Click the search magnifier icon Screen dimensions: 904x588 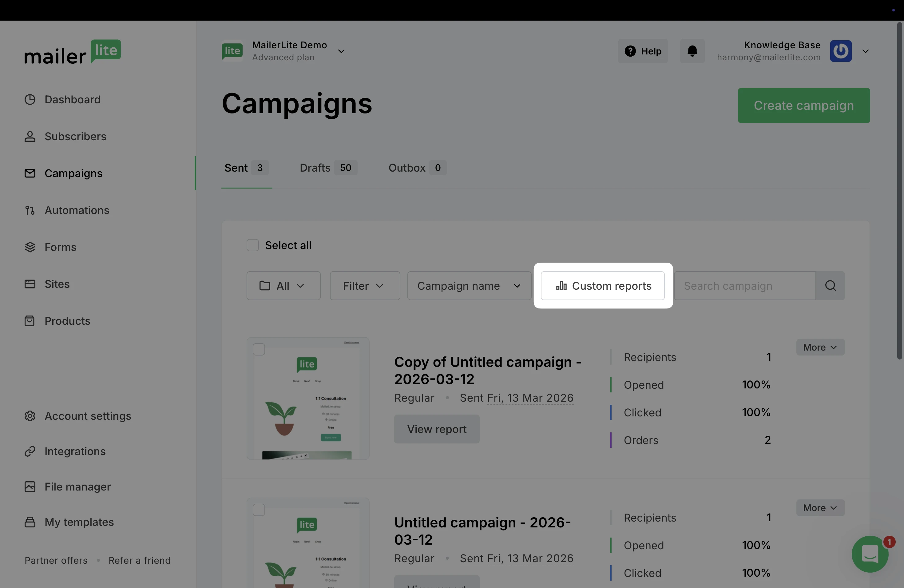[x=830, y=286]
